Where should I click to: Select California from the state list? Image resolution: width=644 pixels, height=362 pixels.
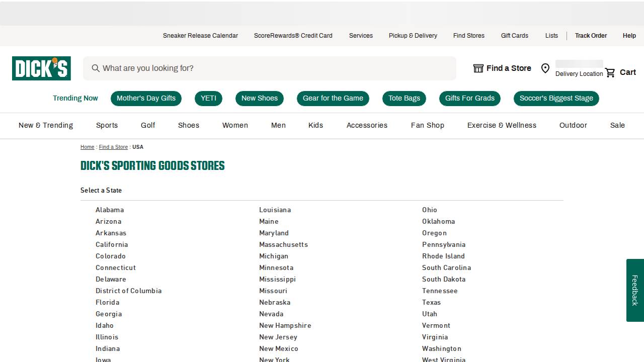(x=111, y=244)
